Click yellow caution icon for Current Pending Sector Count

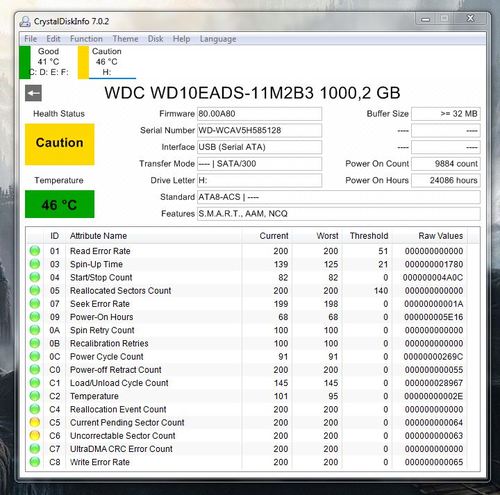click(35, 422)
